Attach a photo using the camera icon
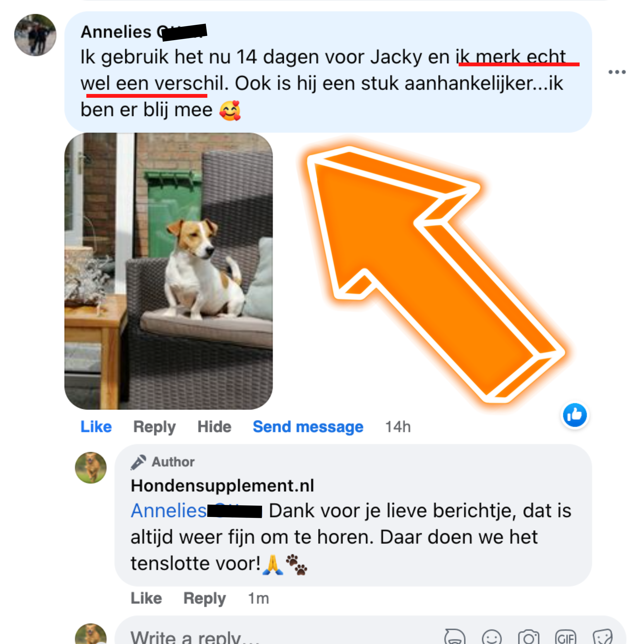Screen dimensions: 644x644 tap(529, 637)
